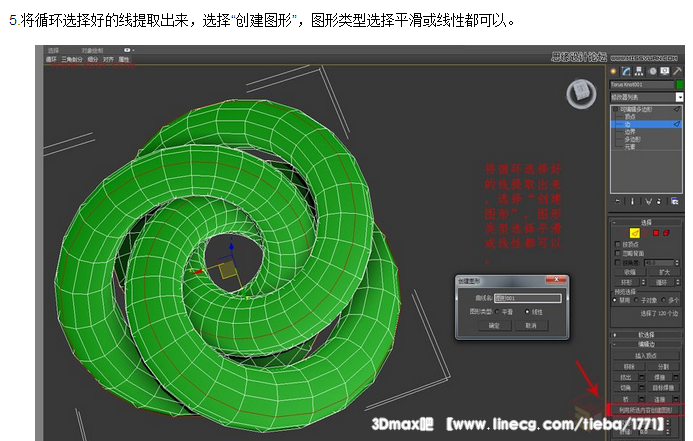Click the 收缩 shrink button

tap(630, 272)
